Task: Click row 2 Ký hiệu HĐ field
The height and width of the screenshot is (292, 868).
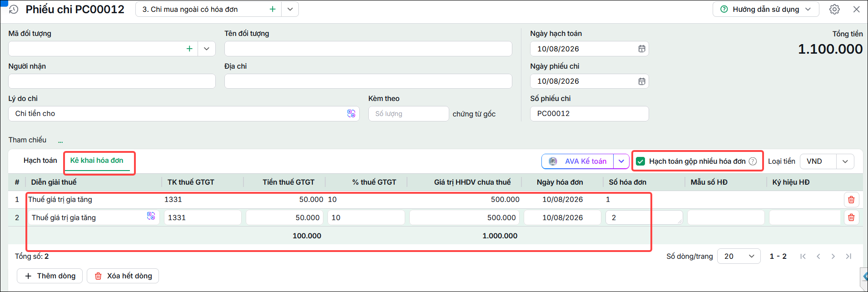Action: pyautogui.click(x=805, y=217)
